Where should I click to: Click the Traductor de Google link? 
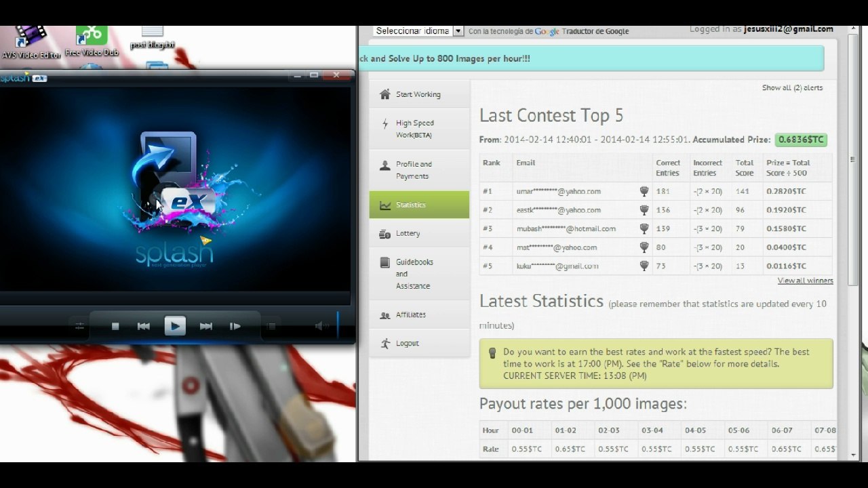(x=595, y=31)
